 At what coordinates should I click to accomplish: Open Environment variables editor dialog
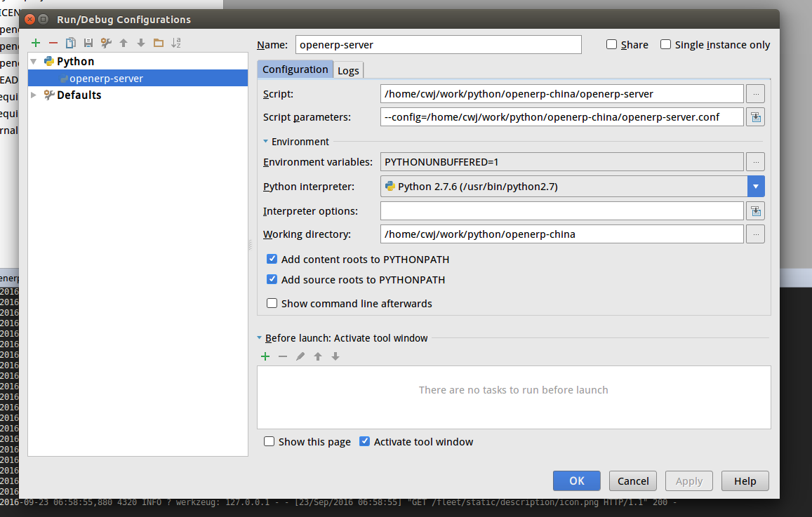(x=756, y=162)
